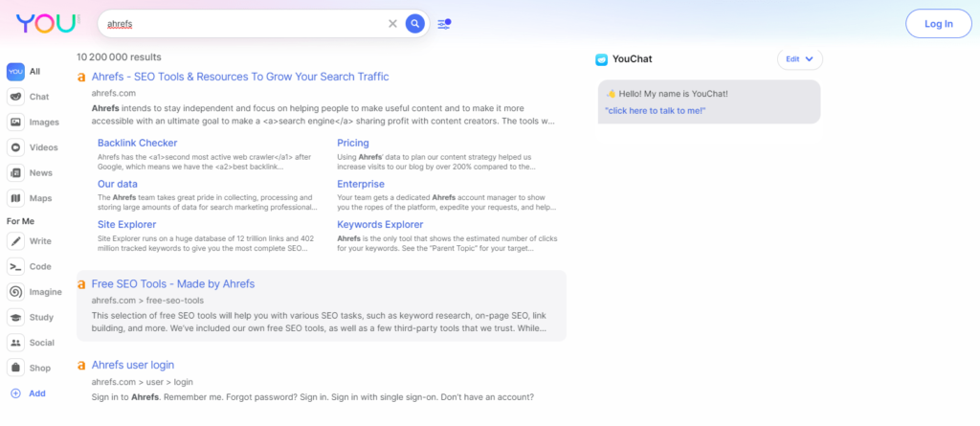Screen dimensions: 980x426
Task: Switch to the News tab
Action: pyautogui.click(x=16, y=173)
